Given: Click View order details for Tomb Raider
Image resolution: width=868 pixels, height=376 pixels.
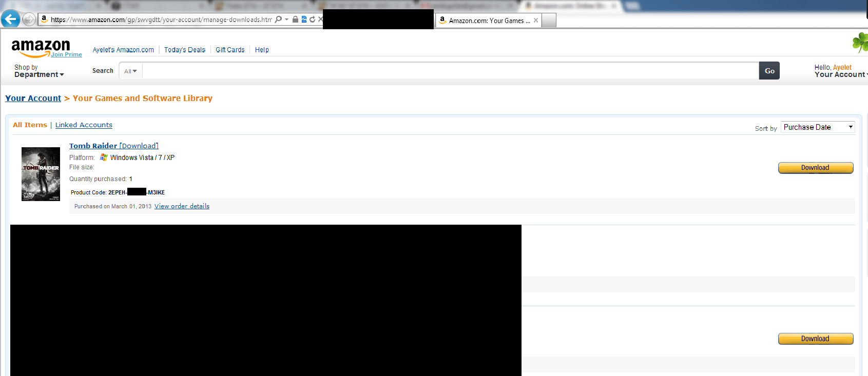Looking at the screenshot, I should click(182, 206).
